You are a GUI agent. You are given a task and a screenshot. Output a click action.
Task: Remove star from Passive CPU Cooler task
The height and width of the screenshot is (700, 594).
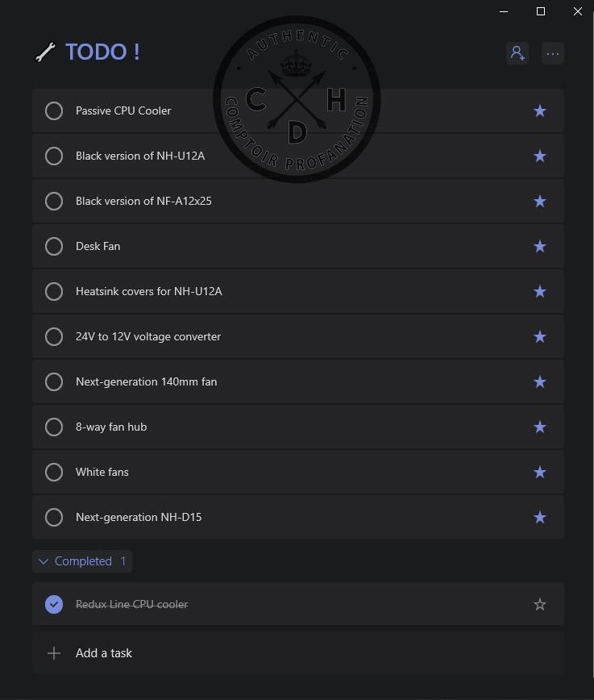click(540, 110)
